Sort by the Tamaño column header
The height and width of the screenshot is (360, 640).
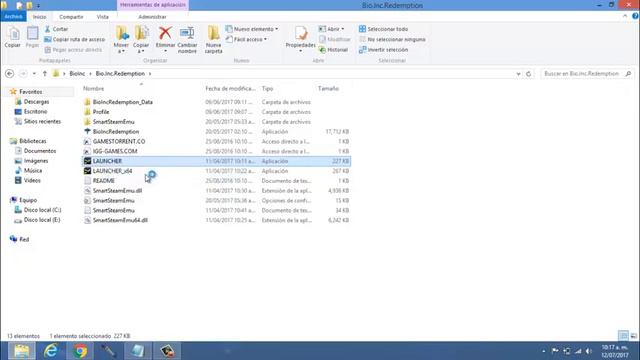pyautogui.click(x=329, y=89)
